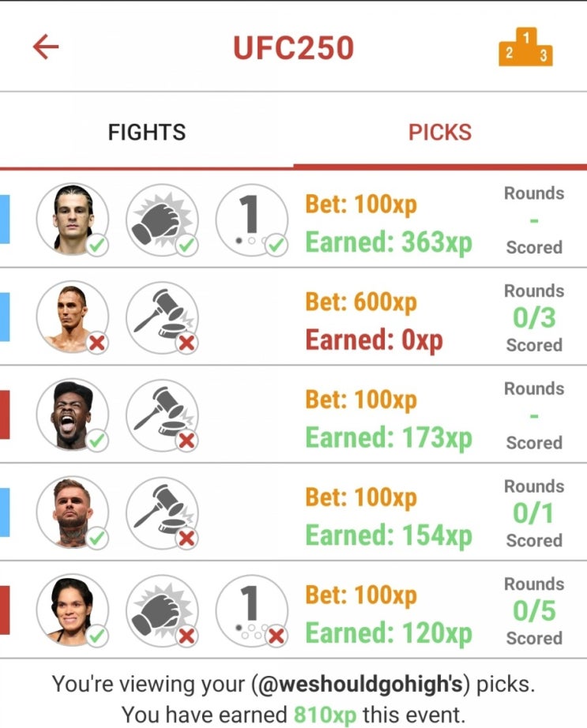
Task: Tap the Earned: 363xp text
Action: (x=389, y=243)
